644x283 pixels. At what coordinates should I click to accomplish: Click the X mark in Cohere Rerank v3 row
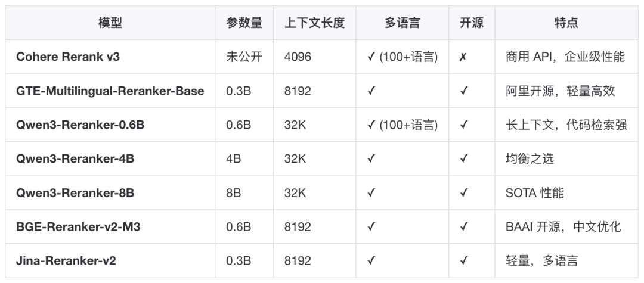[463, 57]
